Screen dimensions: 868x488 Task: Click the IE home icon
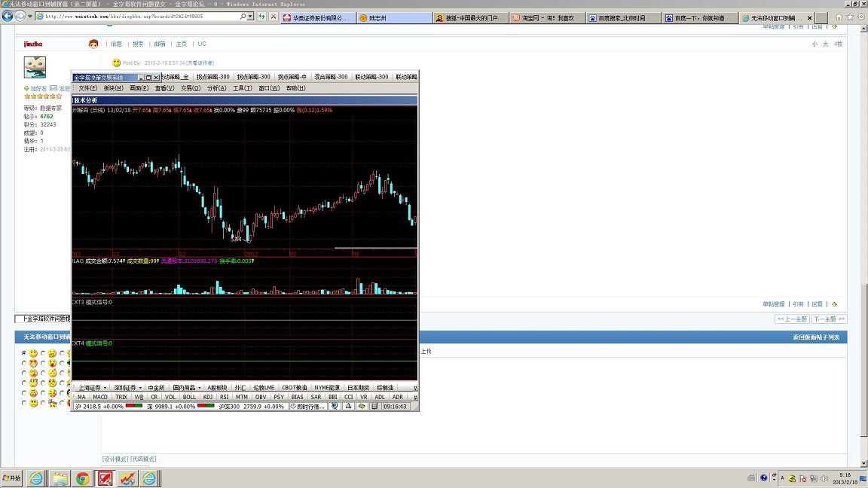pyautogui.click(x=839, y=17)
